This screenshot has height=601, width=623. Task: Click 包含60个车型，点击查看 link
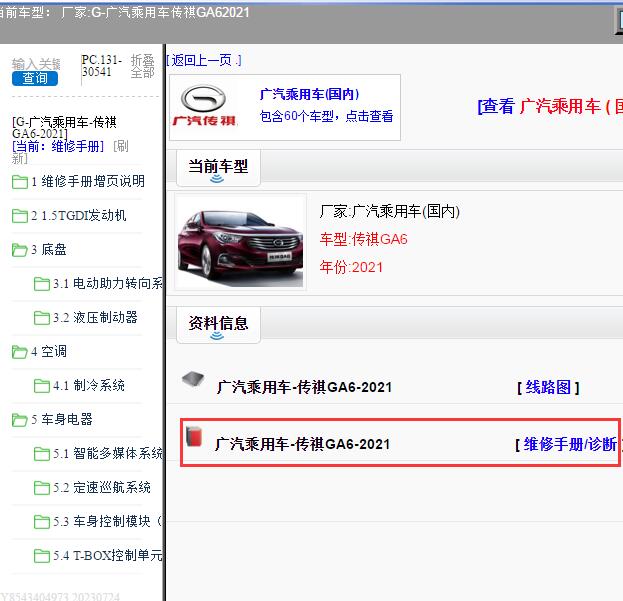326,116
